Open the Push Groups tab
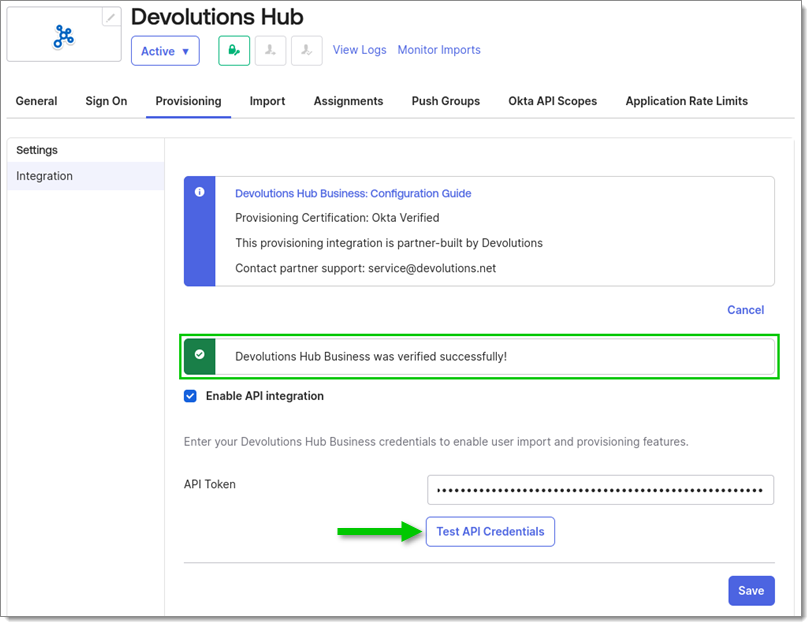Screen dimensions: 812x627 pos(446,101)
